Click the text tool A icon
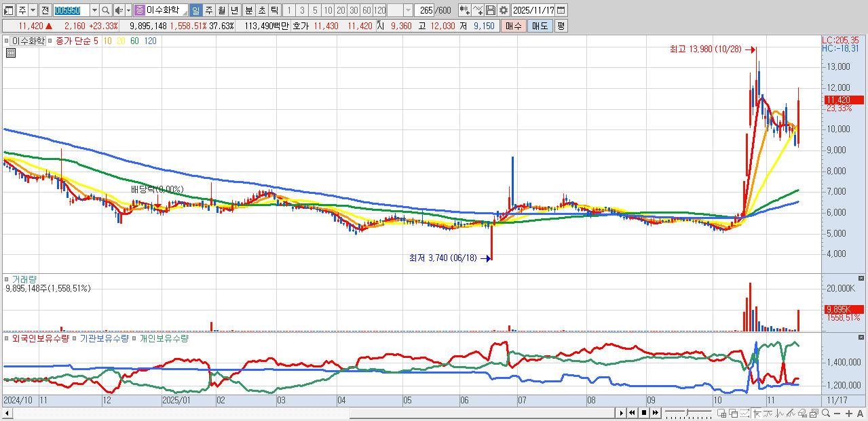The width and height of the screenshot is (868, 421). click(860, 414)
